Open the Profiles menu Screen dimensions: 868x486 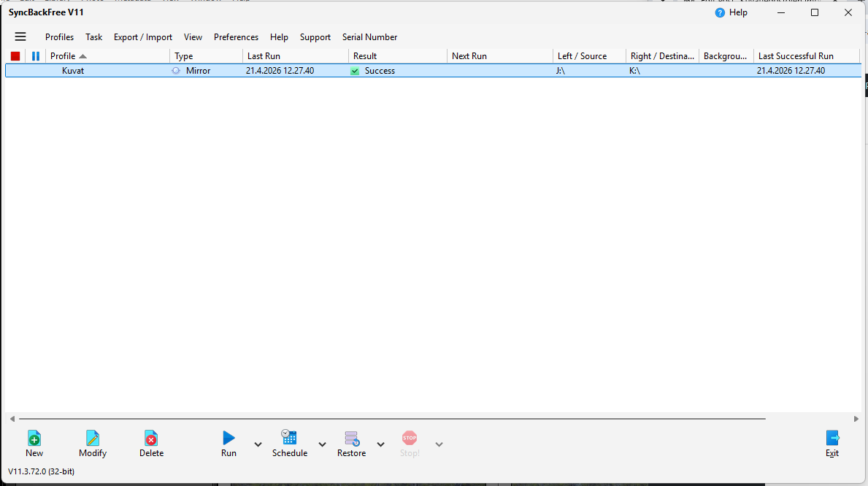click(x=59, y=37)
